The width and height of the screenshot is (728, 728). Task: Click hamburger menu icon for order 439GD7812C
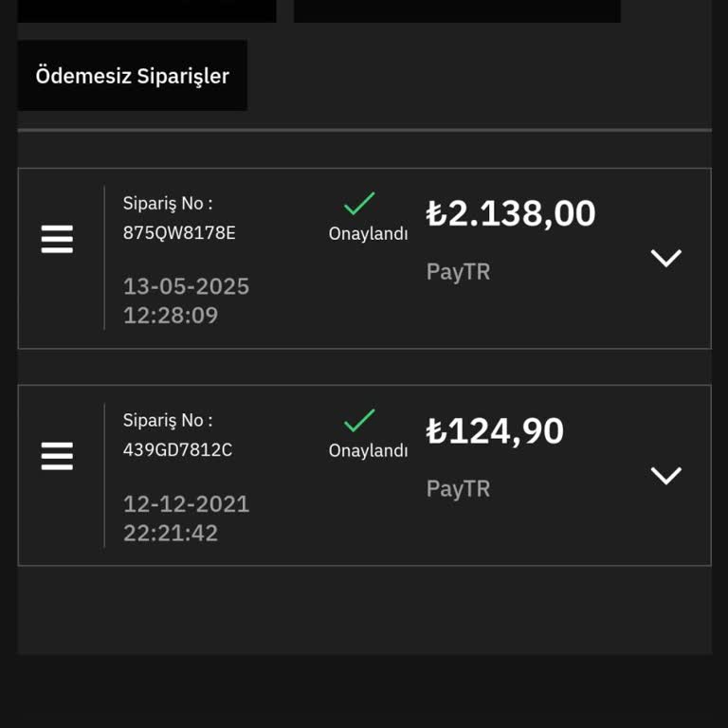click(x=57, y=457)
